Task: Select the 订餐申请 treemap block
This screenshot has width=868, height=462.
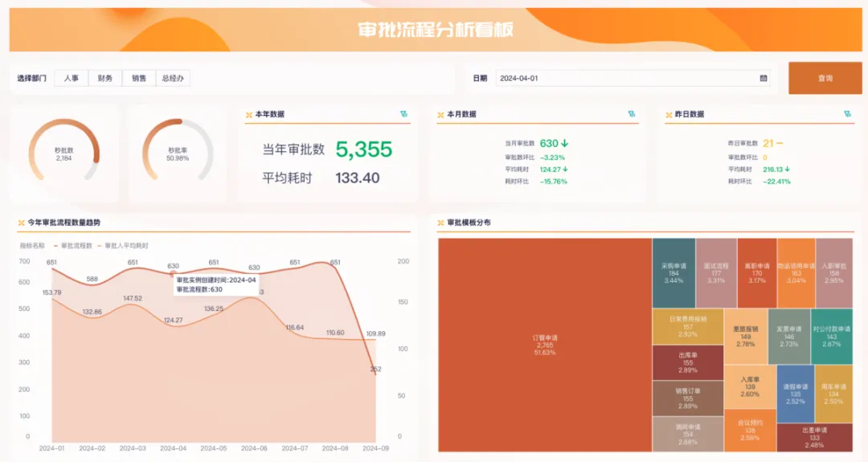Action: click(544, 344)
